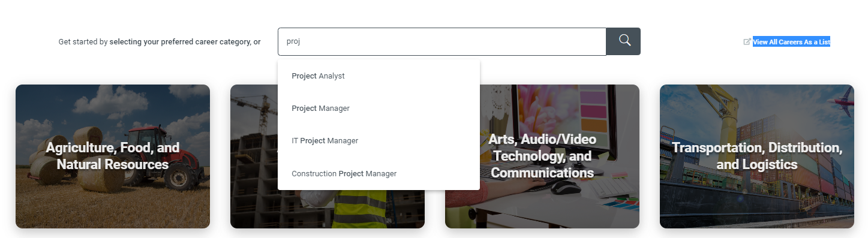
Task: Click the yellow safety vest in the construction card
Action: coord(359,208)
